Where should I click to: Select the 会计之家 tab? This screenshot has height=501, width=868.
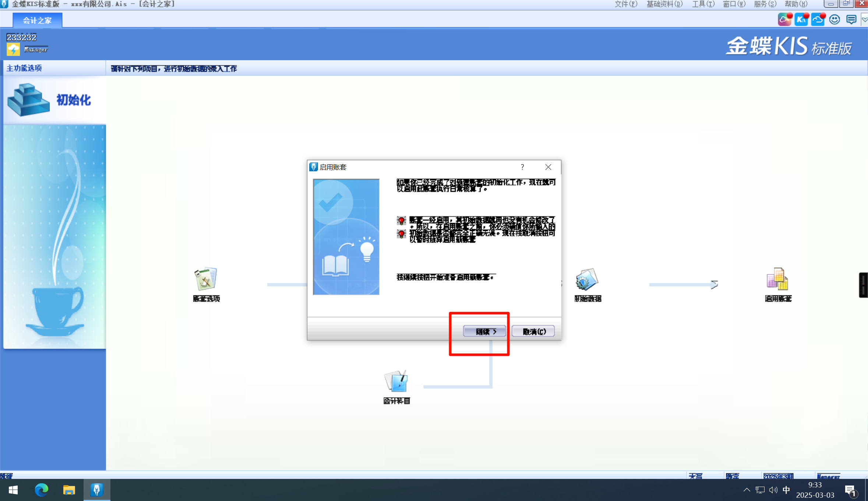[x=37, y=20]
